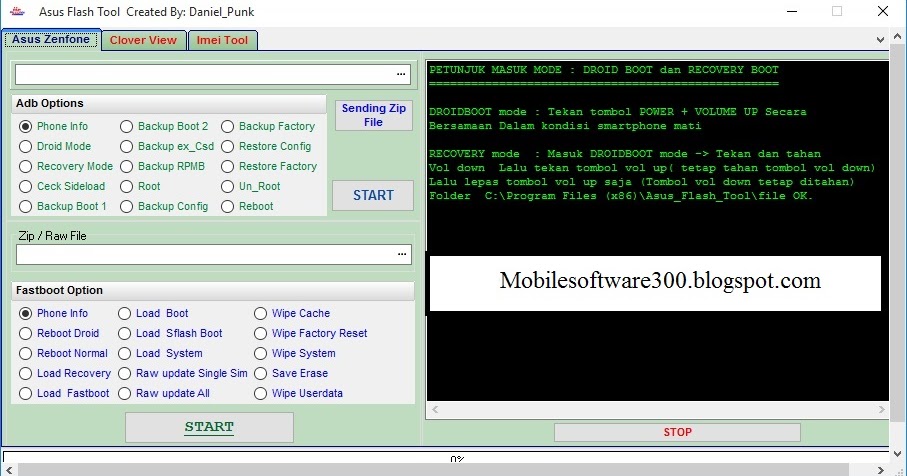Select Wipe Cache radio option

coord(292,313)
